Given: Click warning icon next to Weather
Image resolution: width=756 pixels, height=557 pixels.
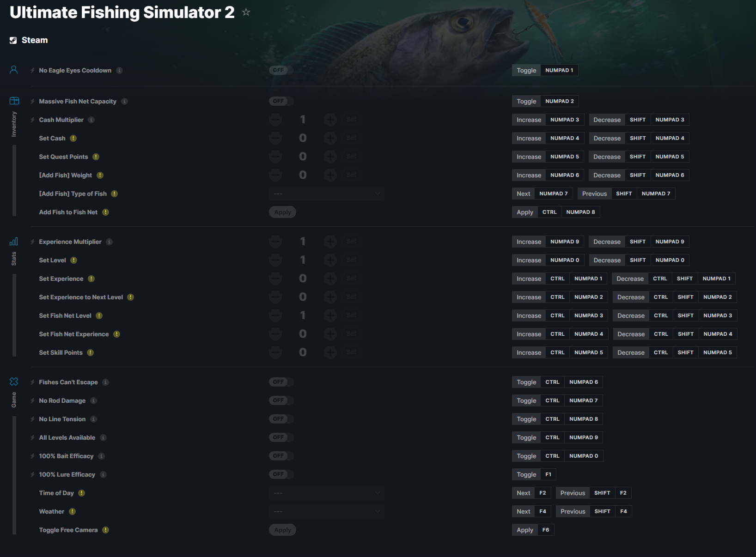Looking at the screenshot, I should (72, 511).
